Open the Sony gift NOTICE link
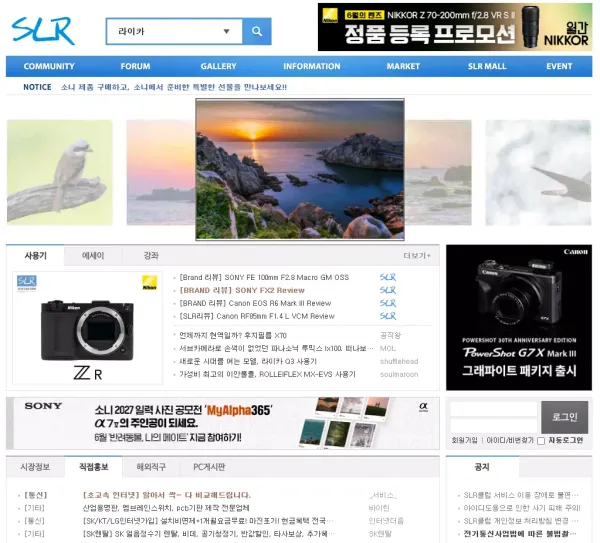The width and height of the screenshot is (600, 543). point(174,87)
